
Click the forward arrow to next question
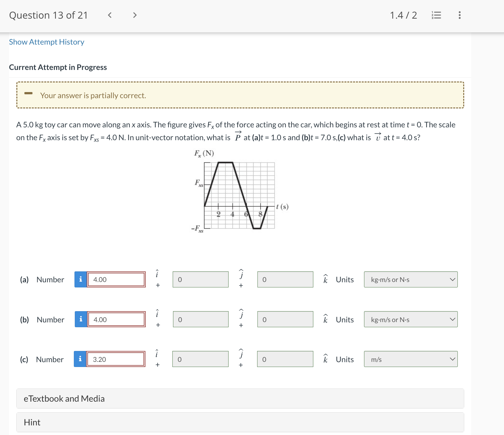tap(135, 15)
